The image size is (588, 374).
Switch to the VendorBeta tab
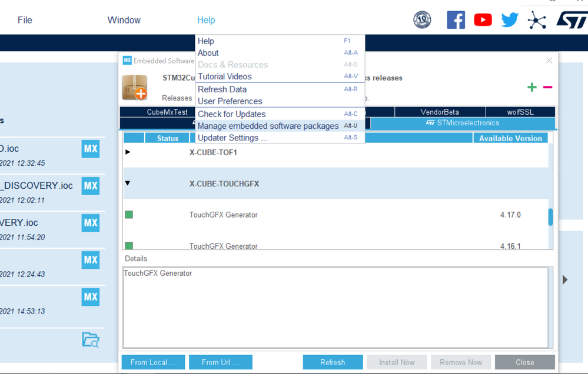click(x=440, y=112)
